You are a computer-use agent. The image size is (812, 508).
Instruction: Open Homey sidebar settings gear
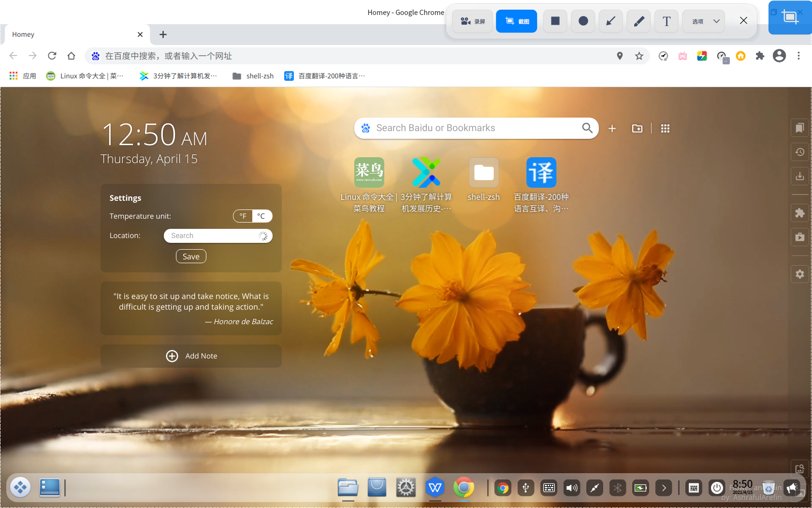click(x=800, y=274)
